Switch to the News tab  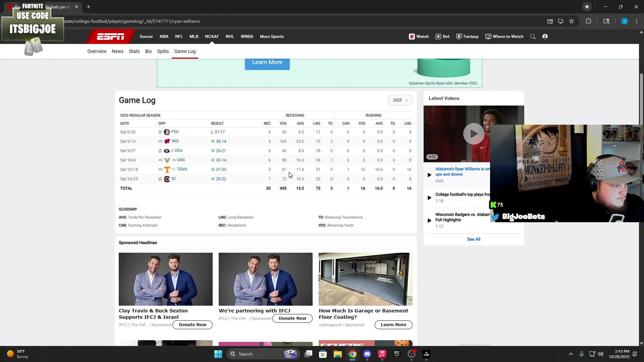pyautogui.click(x=118, y=51)
